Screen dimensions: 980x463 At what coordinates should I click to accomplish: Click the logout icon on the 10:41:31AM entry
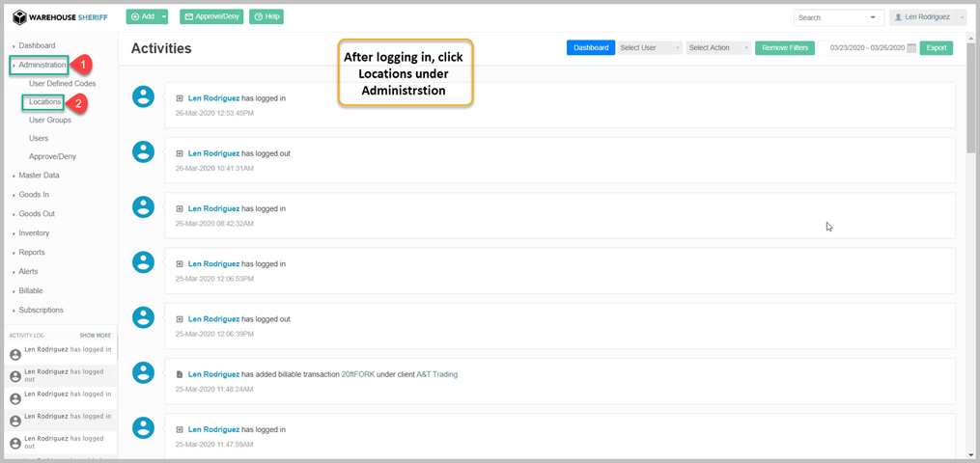pyautogui.click(x=180, y=153)
